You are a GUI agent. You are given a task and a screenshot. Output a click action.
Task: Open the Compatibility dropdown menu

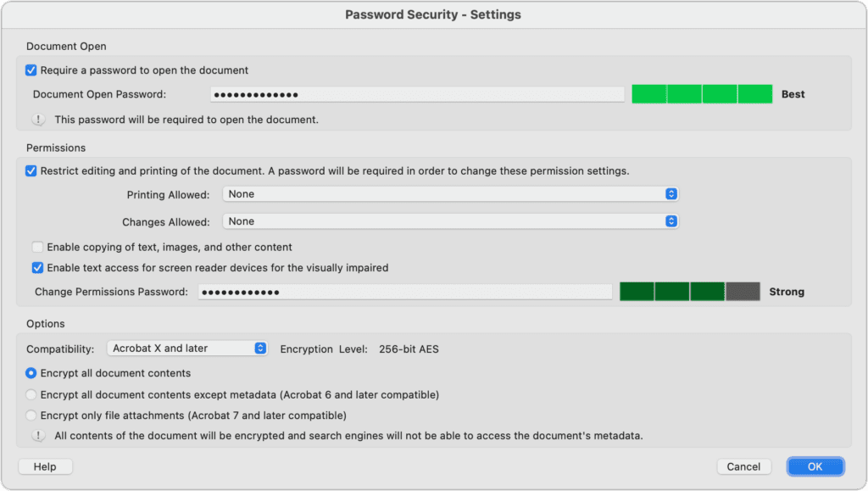(187, 349)
